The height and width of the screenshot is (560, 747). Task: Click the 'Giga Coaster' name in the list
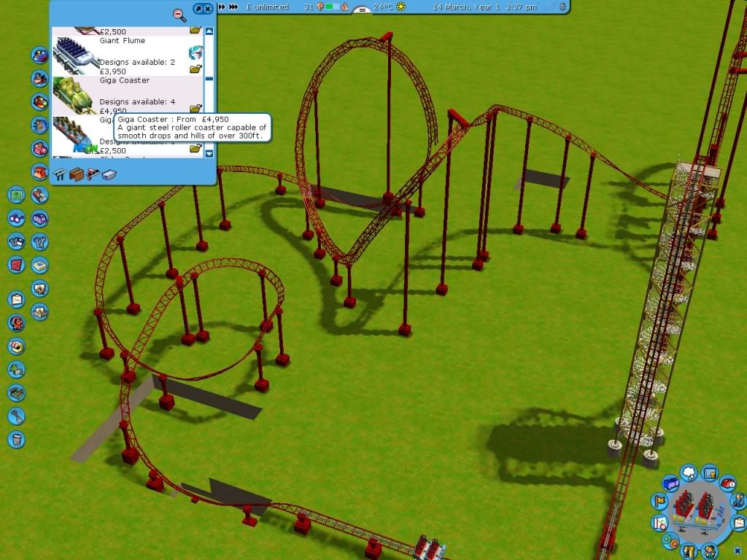[x=125, y=80]
